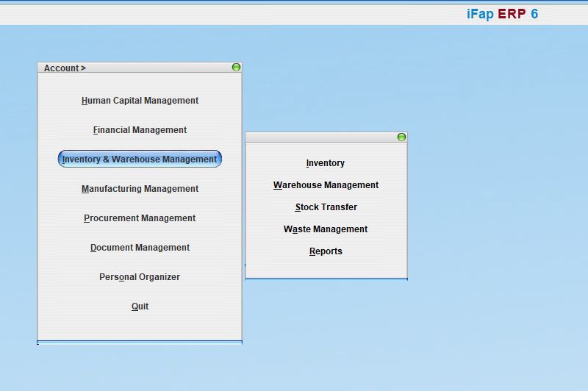Open the Financial Management module
This screenshot has width=588, height=391.
pyautogui.click(x=140, y=130)
